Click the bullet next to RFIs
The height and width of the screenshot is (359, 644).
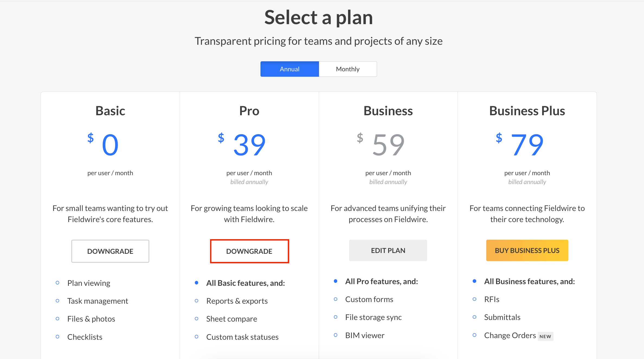[x=474, y=299]
